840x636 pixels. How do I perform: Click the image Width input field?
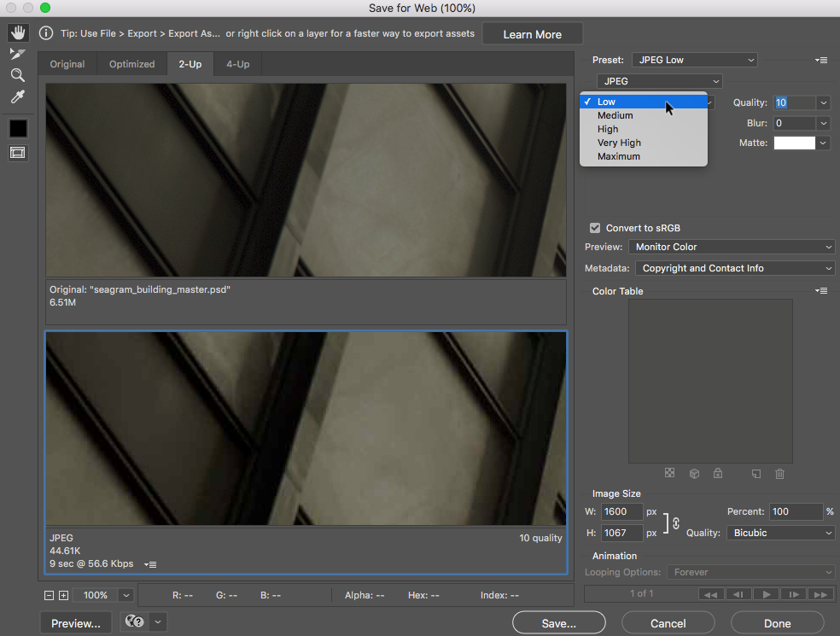point(621,511)
